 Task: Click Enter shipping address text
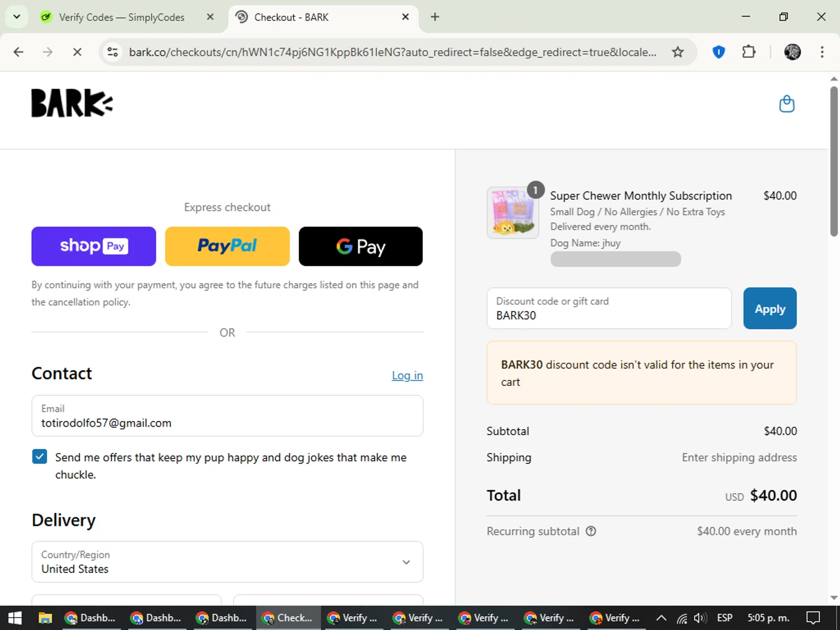coord(739,458)
